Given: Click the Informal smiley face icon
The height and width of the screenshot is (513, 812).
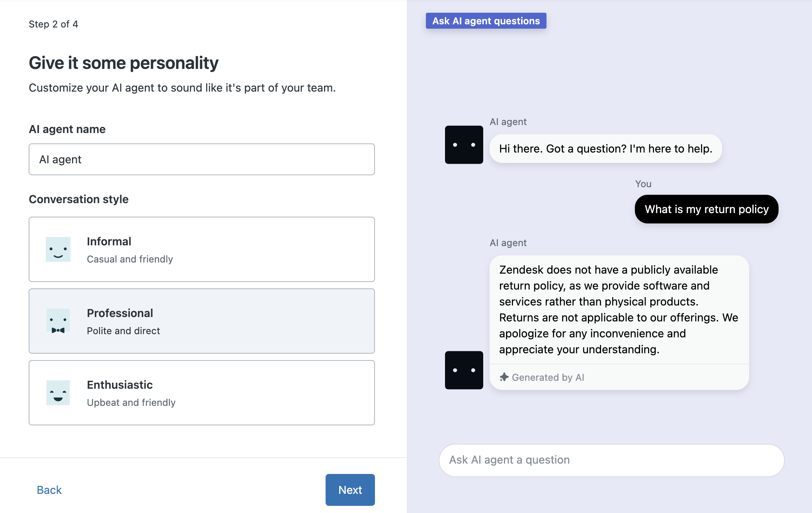Looking at the screenshot, I should tap(58, 250).
